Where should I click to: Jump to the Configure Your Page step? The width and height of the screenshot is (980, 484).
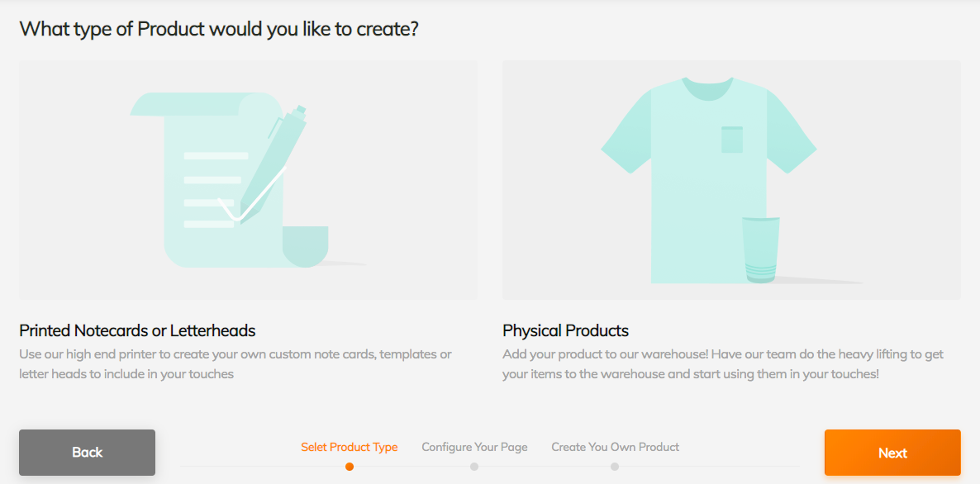[x=474, y=447]
